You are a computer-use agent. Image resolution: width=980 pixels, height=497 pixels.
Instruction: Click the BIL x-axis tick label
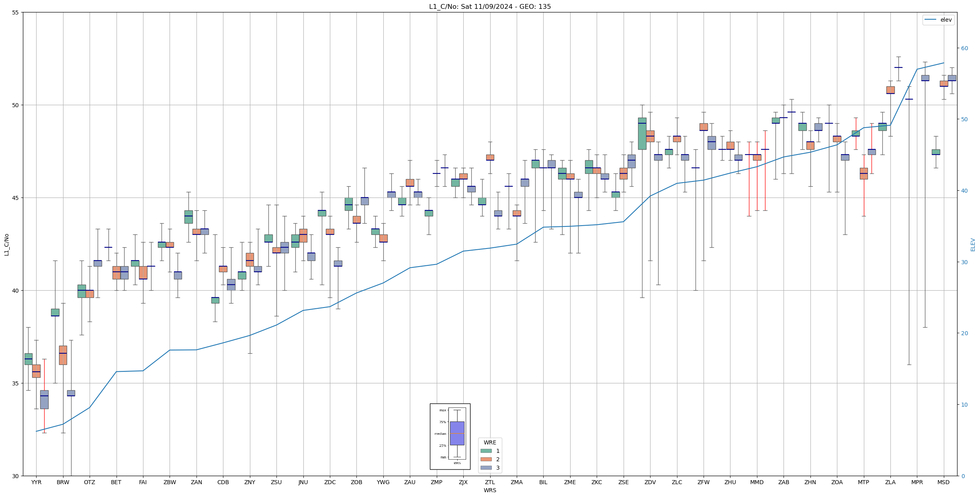click(x=543, y=482)
